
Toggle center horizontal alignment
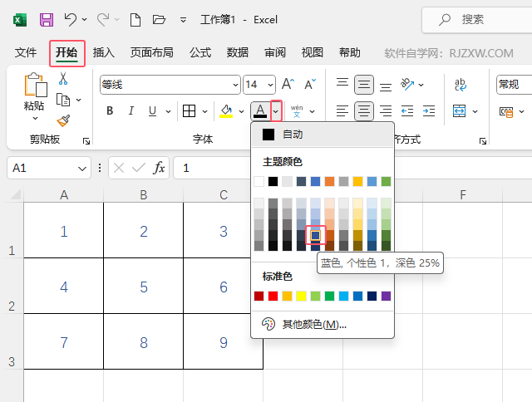[x=363, y=111]
